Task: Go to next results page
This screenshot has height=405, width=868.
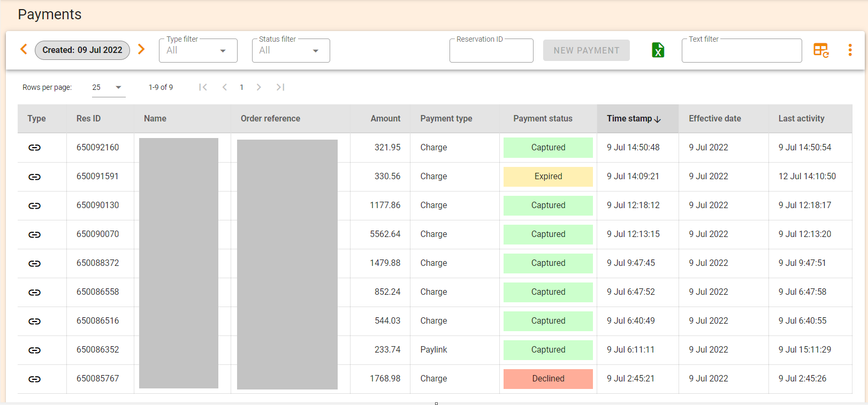Action: pyautogui.click(x=258, y=87)
